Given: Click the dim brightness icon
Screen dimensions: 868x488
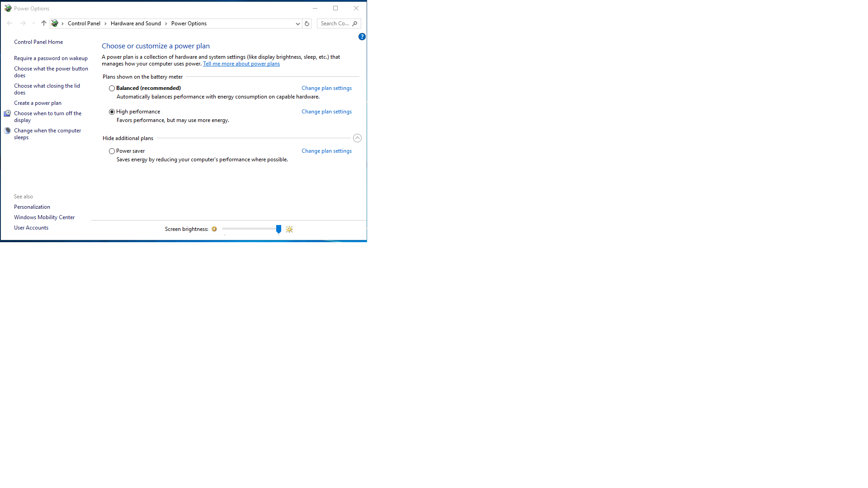Looking at the screenshot, I should 214,229.
